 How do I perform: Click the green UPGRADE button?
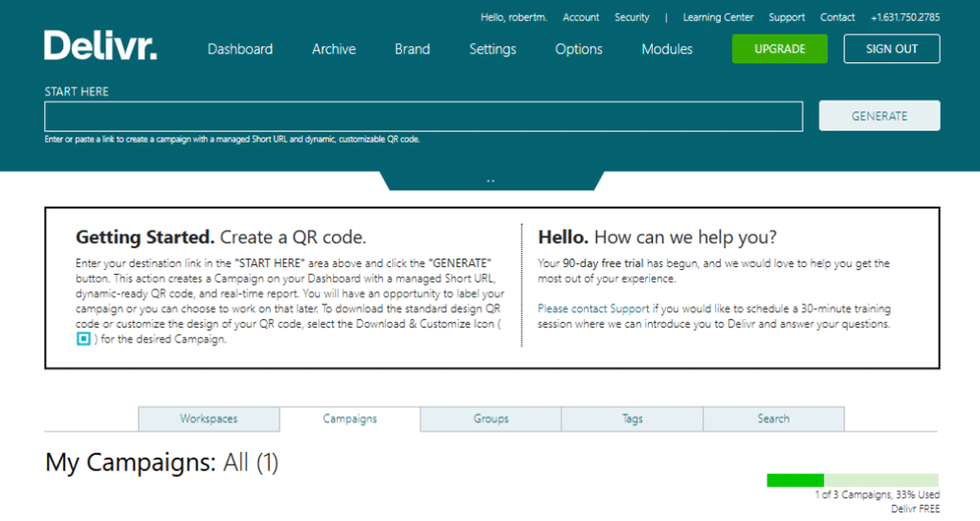pos(779,49)
